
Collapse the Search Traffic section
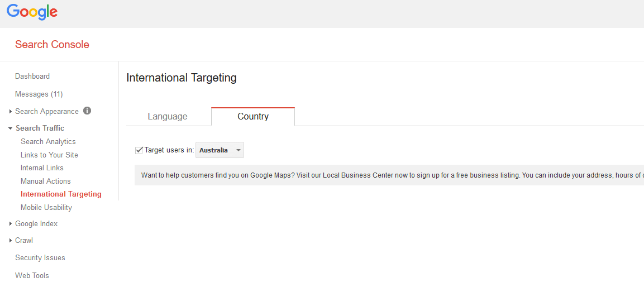pyautogui.click(x=10, y=128)
